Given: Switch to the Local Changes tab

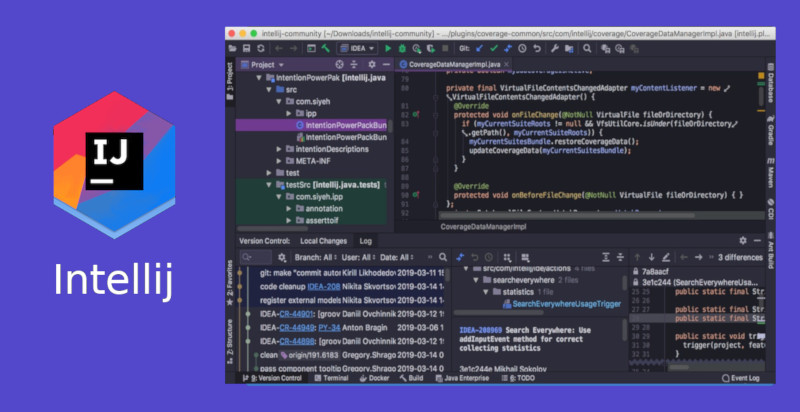Looking at the screenshot, I should point(323,241).
